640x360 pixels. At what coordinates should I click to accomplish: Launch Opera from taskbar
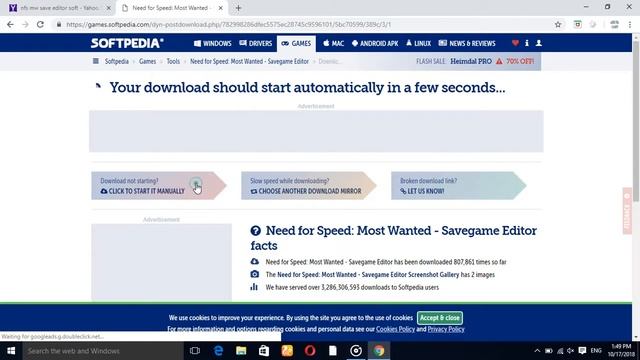pyautogui.click(x=310, y=351)
